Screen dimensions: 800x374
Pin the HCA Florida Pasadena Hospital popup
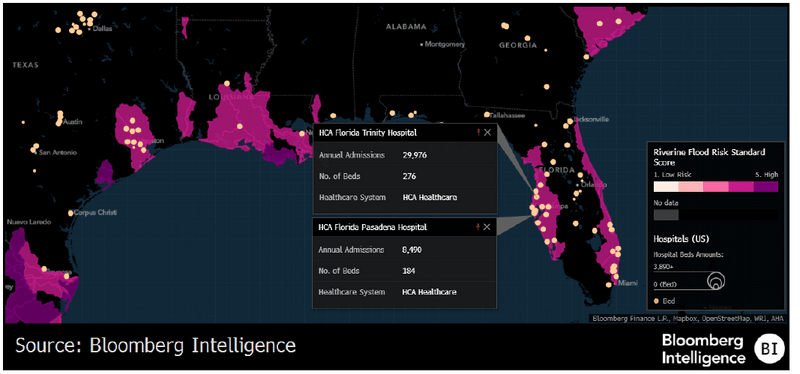478,227
